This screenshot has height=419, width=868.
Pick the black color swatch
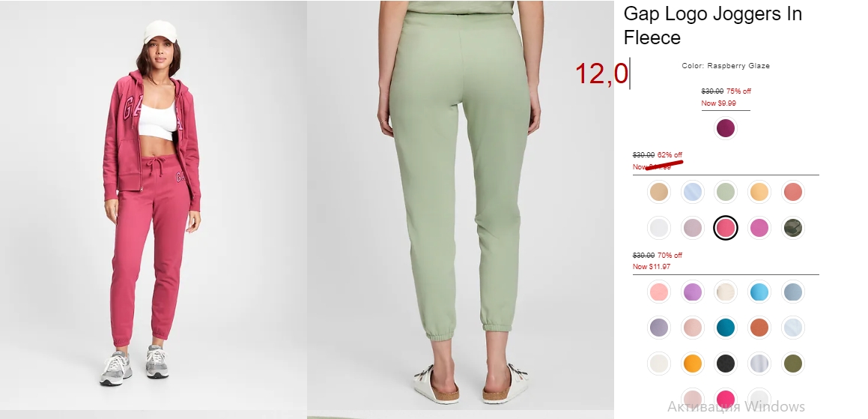725,364
